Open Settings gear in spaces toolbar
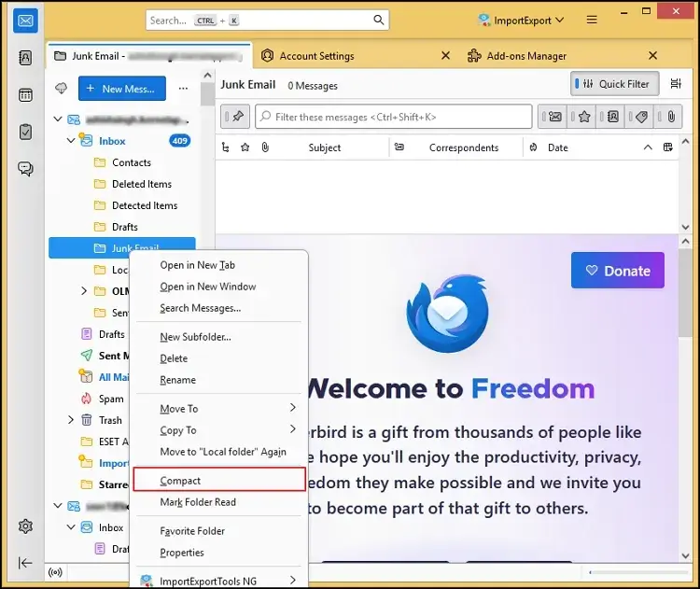 [25, 526]
